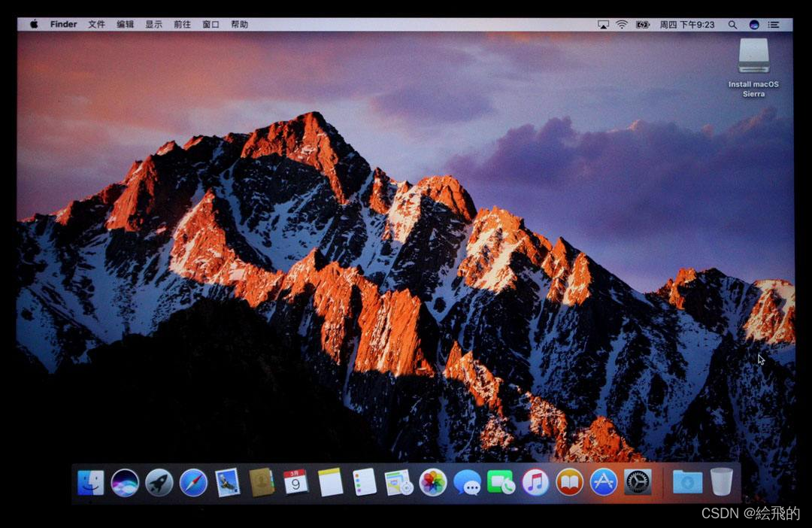Image resolution: width=812 pixels, height=528 pixels.
Task: Open Finder from the Dock
Action: coord(91,482)
